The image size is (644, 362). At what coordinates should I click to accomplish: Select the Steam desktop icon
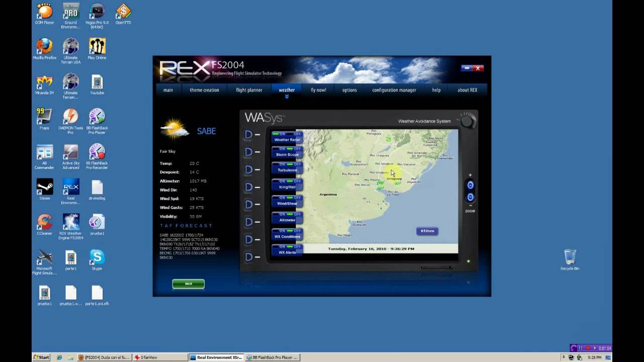(x=44, y=190)
